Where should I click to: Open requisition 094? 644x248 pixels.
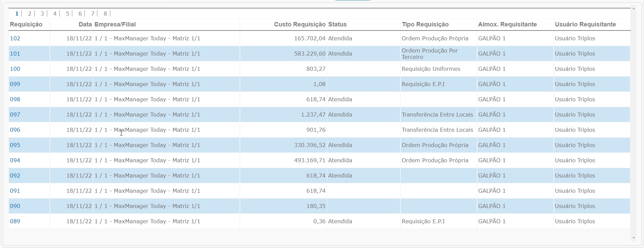(x=15, y=160)
